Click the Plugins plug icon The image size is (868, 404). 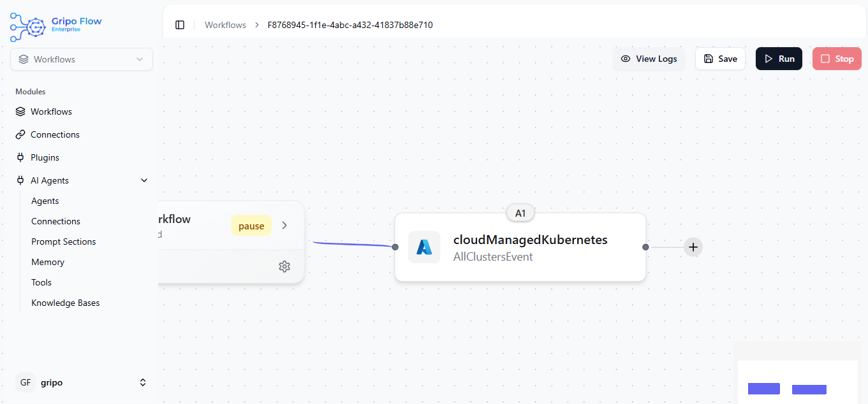20,157
